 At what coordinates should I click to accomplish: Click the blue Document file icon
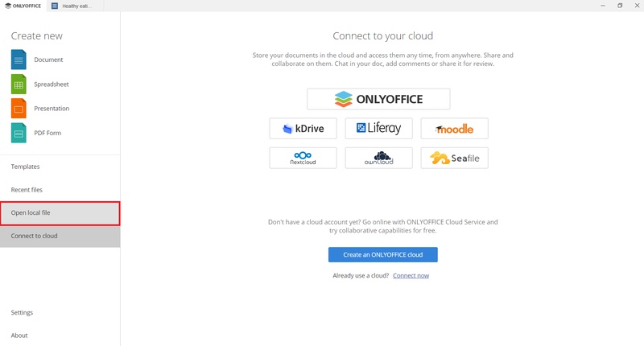click(x=19, y=60)
